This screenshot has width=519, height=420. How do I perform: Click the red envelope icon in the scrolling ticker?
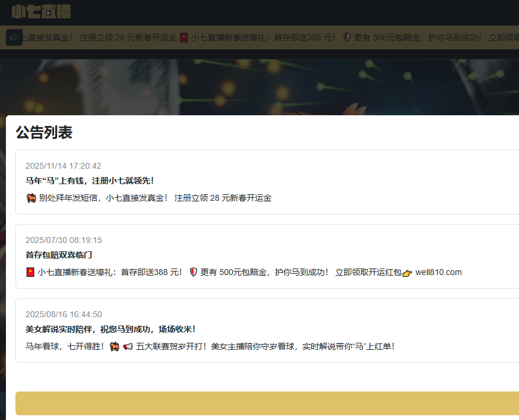[184, 37]
